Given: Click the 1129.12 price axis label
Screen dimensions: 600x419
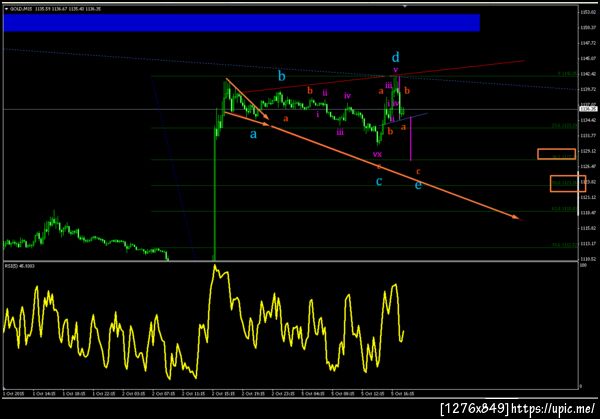Looking at the screenshot, I should coord(588,151).
